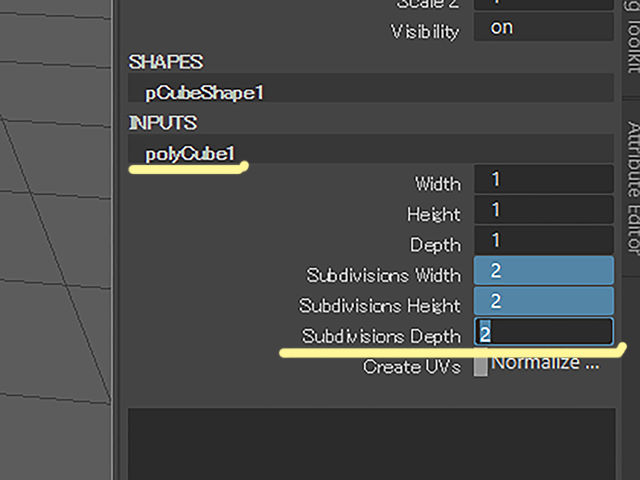Toggle the Visibility on value
Screen dimensions: 640x480
pos(544,27)
